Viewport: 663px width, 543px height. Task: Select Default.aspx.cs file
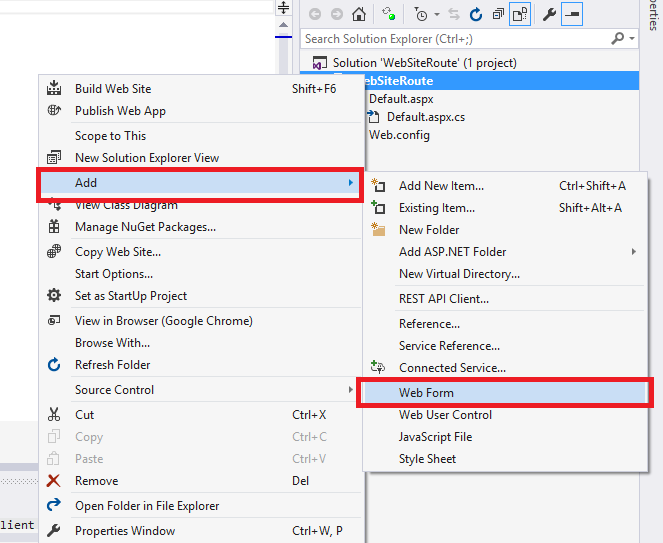(x=426, y=117)
